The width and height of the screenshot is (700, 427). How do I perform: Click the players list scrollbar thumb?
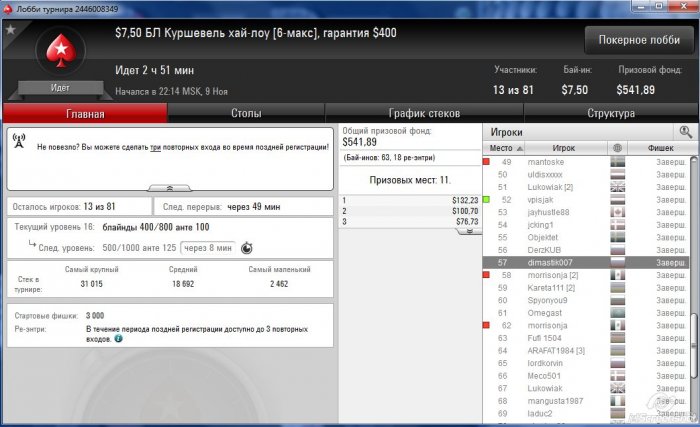[x=693, y=347]
